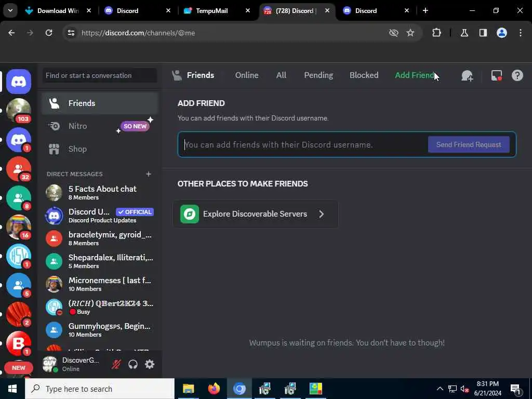532x399 pixels.
Task: Toggle microphone mute in user panel
Action: click(x=116, y=364)
